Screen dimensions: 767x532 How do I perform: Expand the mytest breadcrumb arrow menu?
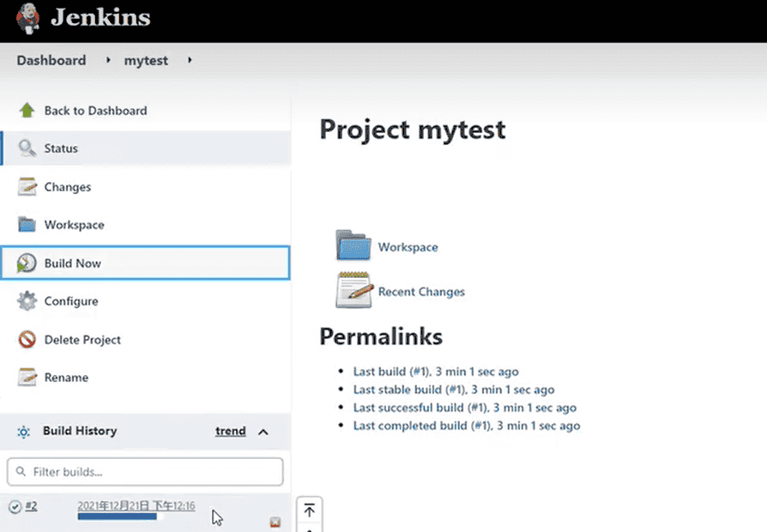coord(190,61)
